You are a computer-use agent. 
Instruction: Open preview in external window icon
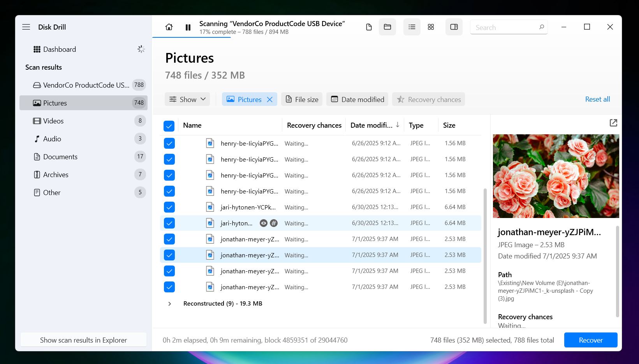tap(613, 123)
